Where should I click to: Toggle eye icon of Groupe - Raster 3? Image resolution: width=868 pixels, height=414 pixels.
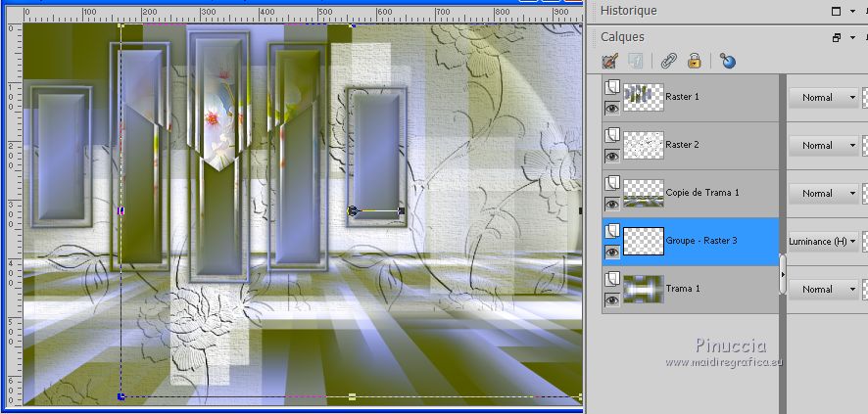[611, 253]
